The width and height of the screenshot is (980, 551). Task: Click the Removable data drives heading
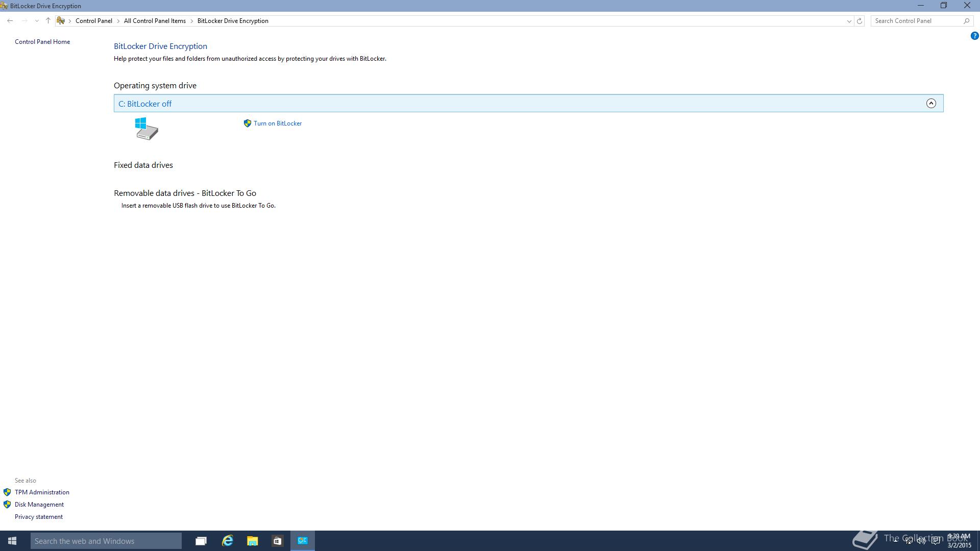pos(185,193)
